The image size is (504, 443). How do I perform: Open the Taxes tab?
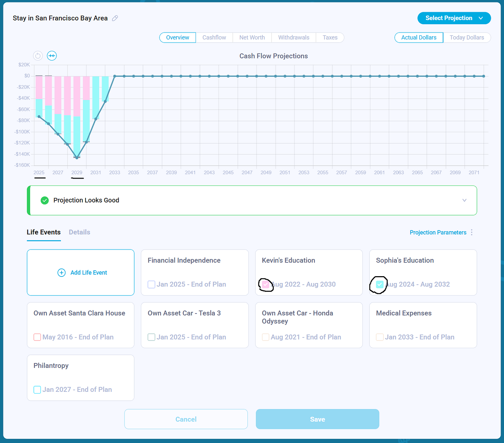click(x=330, y=37)
